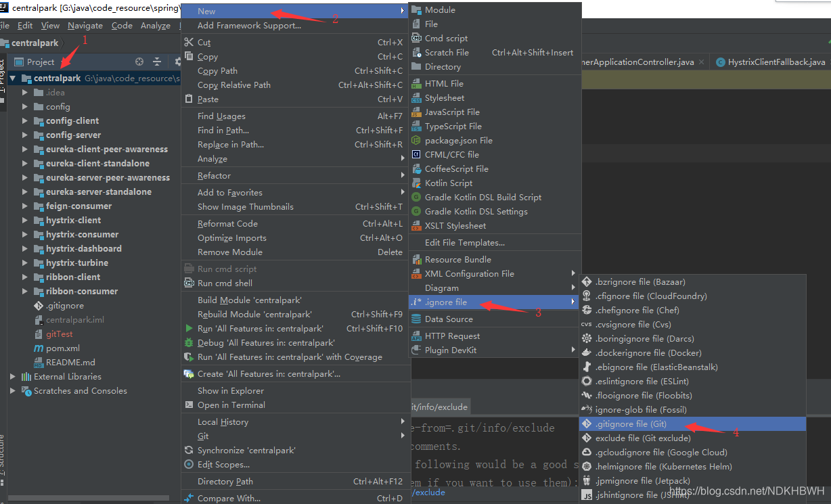The width and height of the screenshot is (831, 504).
Task: Expand the config-client folder
Action: (x=24, y=120)
